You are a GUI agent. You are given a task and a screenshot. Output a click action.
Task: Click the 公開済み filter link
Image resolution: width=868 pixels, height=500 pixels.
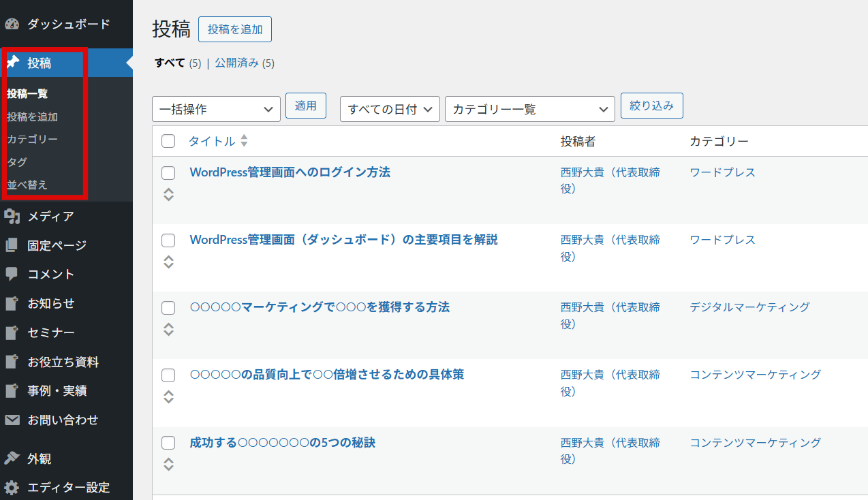pyautogui.click(x=236, y=63)
